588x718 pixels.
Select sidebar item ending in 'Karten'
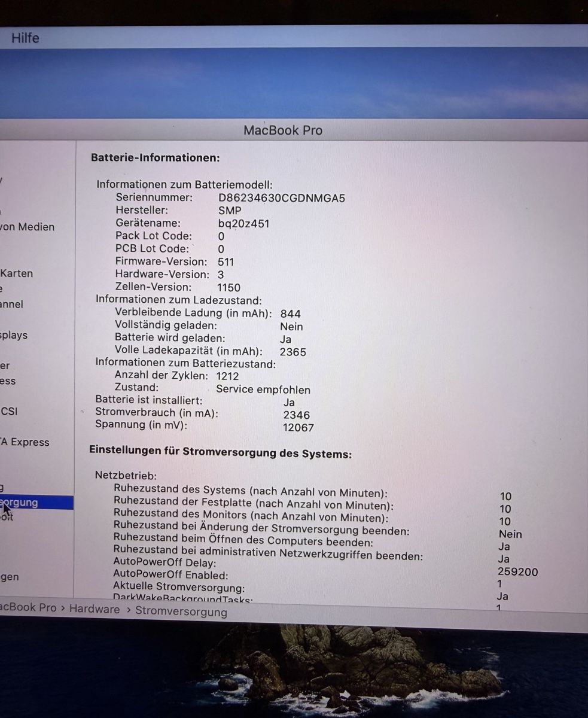coord(17,273)
